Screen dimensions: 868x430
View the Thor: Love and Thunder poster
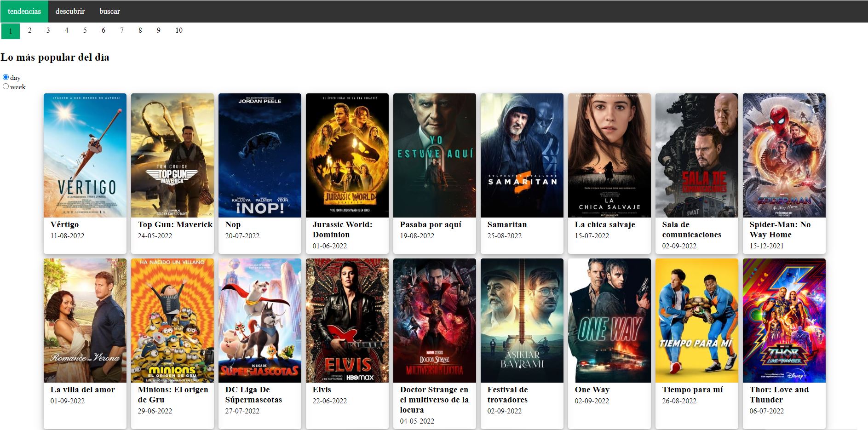click(x=784, y=321)
